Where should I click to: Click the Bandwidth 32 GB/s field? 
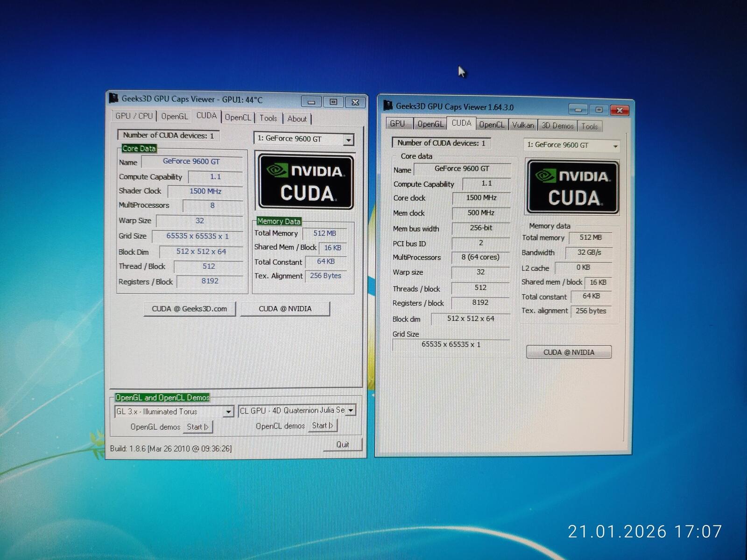tap(589, 252)
